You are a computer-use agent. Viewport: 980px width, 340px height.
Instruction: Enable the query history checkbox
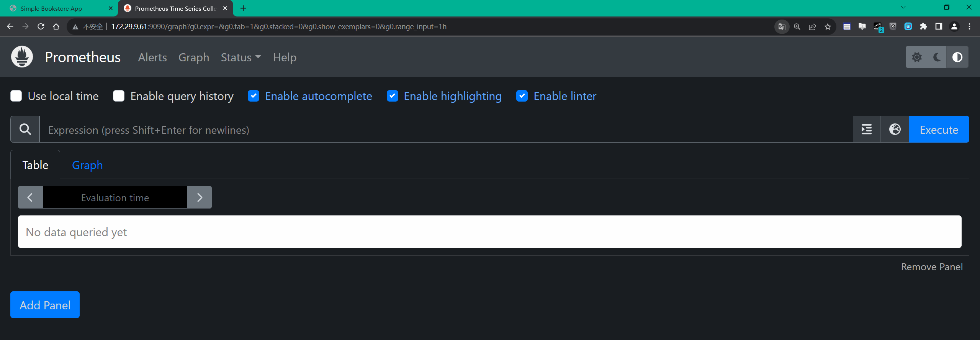coord(119,96)
